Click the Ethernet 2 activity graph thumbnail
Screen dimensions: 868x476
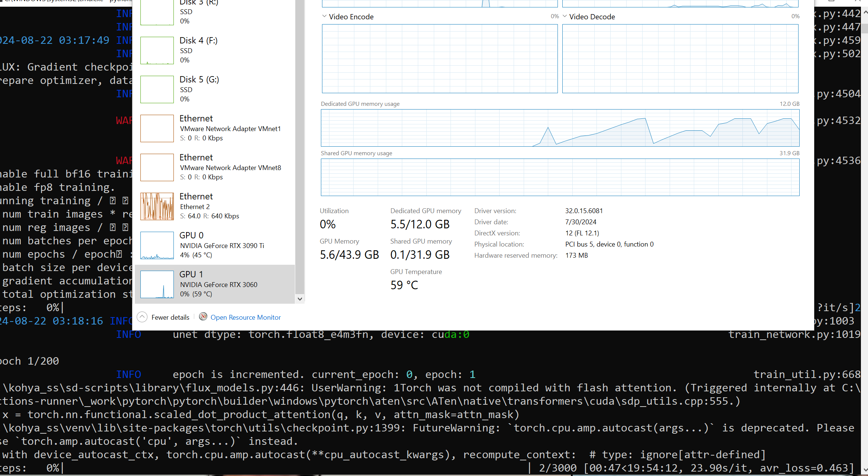(157, 206)
